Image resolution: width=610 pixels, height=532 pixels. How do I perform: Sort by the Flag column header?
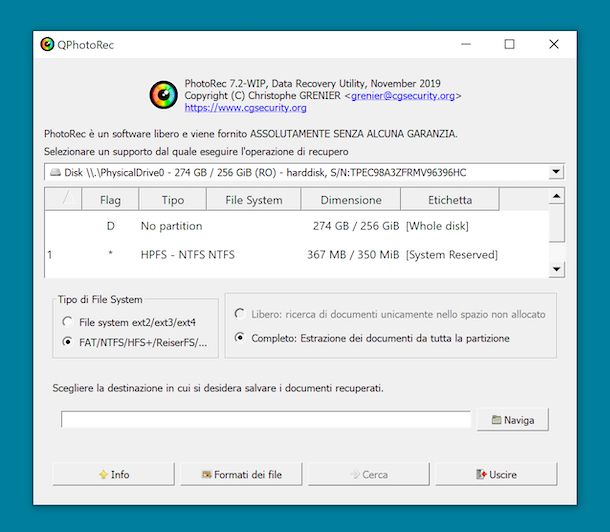110,200
